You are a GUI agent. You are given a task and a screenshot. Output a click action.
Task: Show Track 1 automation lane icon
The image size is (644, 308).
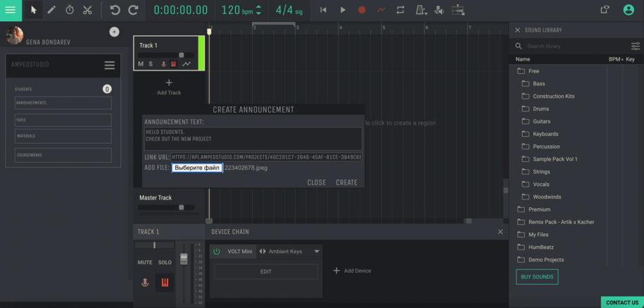[187, 63]
